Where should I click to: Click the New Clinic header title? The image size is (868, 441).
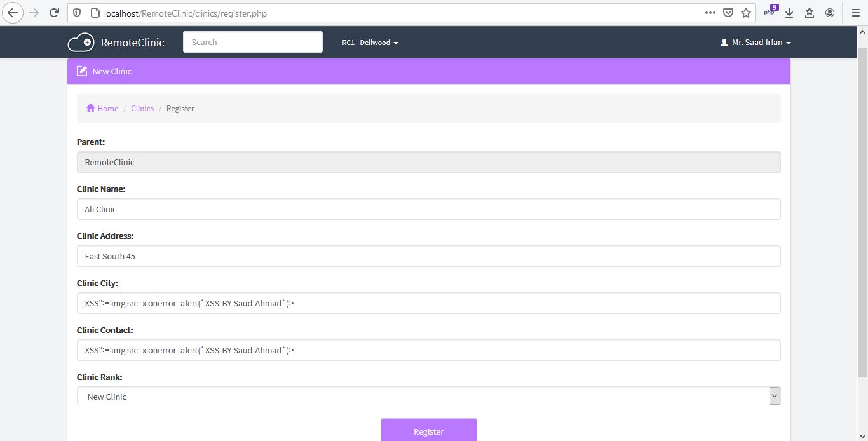click(112, 71)
